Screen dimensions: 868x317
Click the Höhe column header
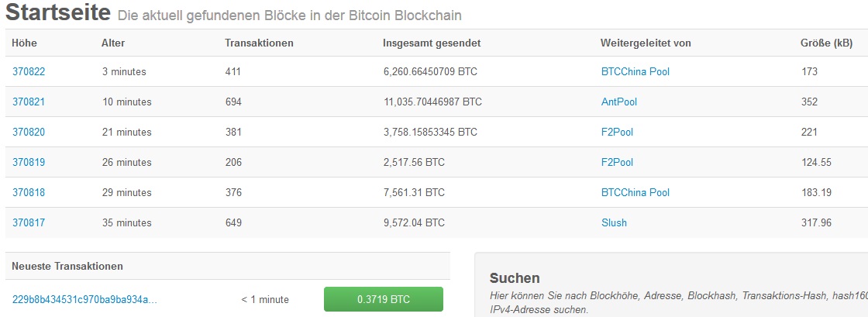pos(25,43)
